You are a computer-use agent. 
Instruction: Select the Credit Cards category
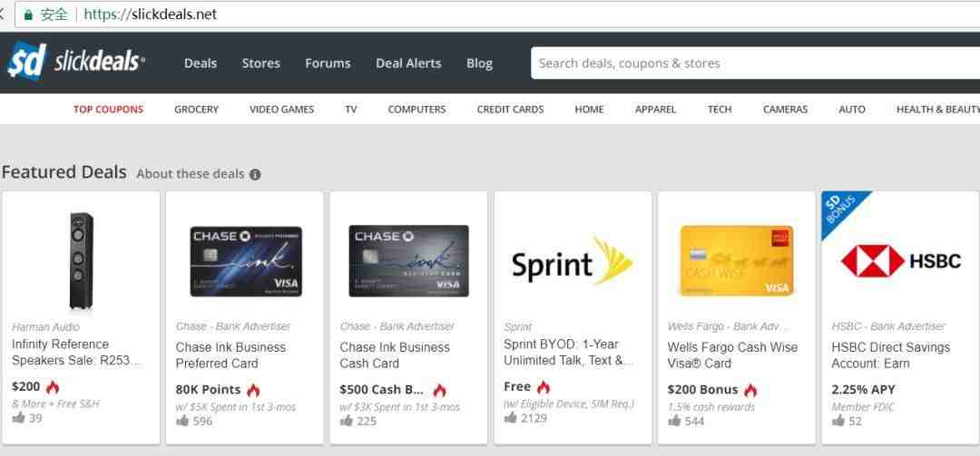(x=511, y=110)
